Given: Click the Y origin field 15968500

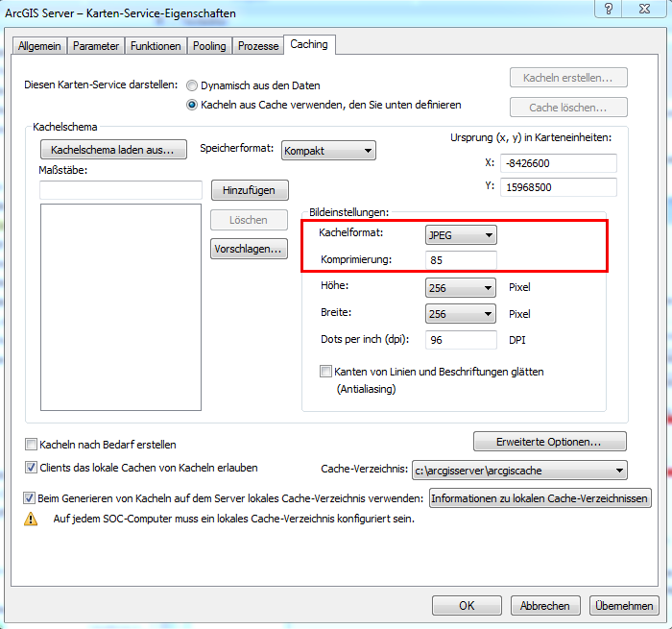Looking at the screenshot, I should coord(559,187).
